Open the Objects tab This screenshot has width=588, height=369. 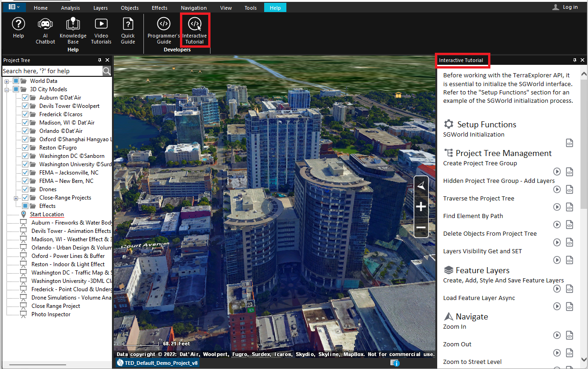click(x=130, y=8)
